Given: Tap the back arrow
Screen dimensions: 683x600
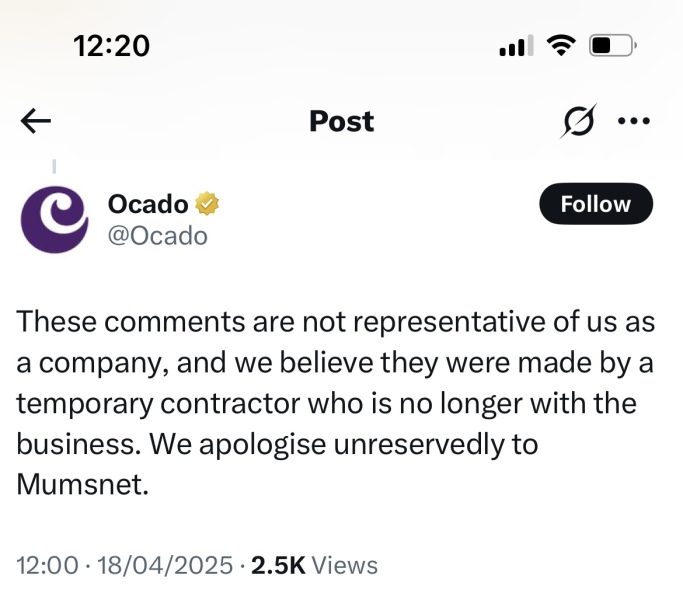Looking at the screenshot, I should click(x=36, y=122).
